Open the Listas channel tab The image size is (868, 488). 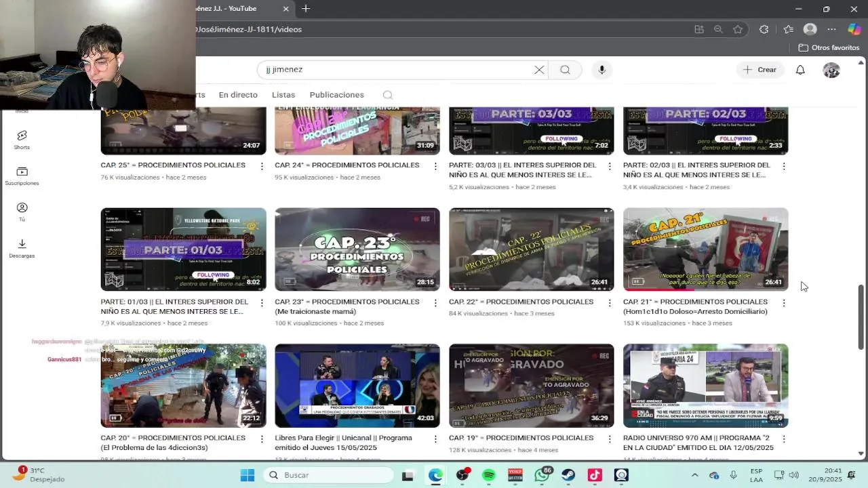(283, 95)
